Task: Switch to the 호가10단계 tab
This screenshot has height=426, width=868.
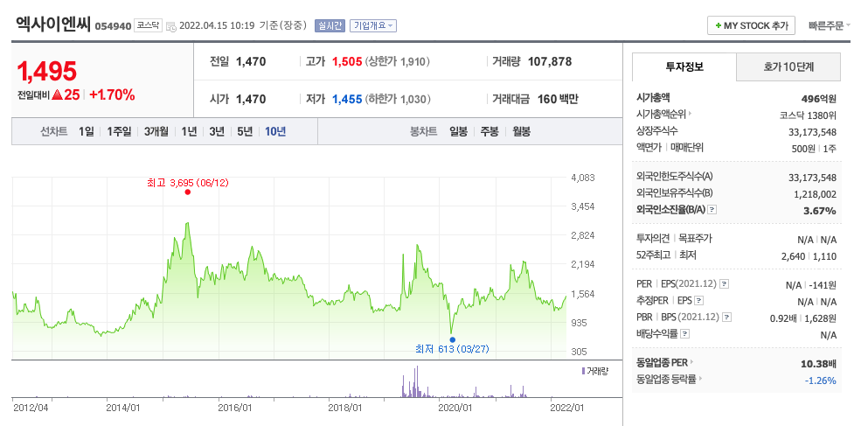Action: click(x=788, y=67)
